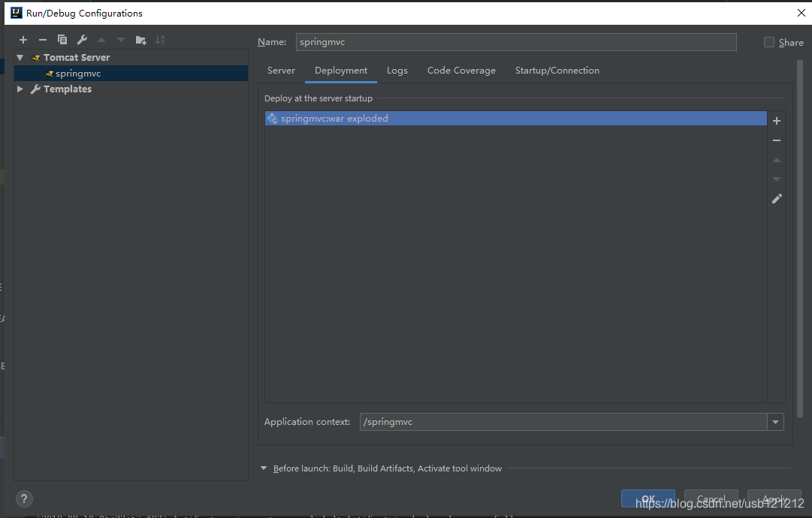
Task: Move configuration down in toolbar
Action: click(121, 40)
